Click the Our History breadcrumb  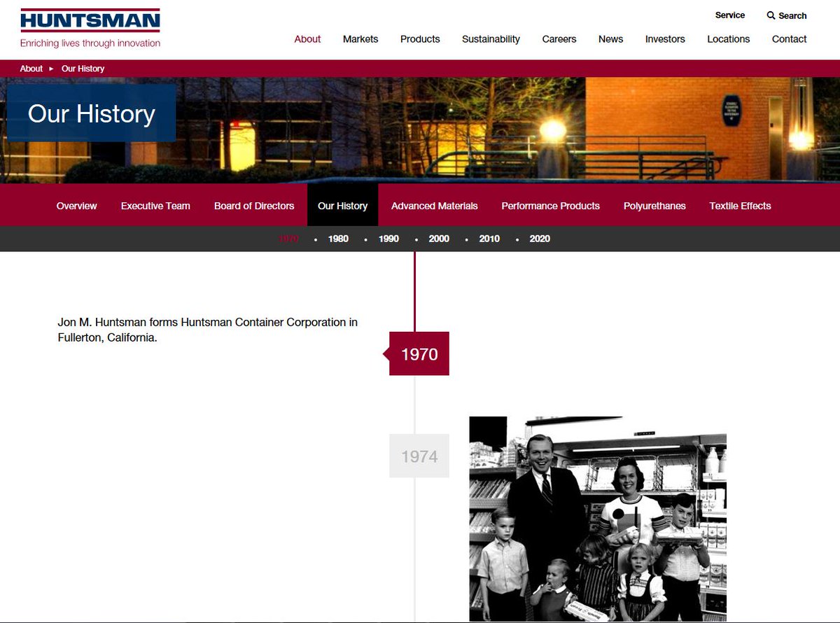[x=83, y=69]
